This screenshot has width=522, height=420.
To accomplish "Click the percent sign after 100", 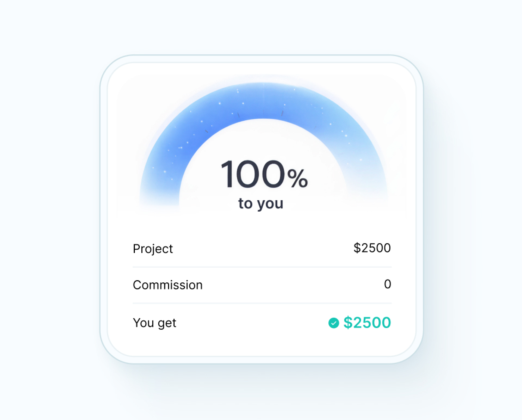I will (298, 178).
